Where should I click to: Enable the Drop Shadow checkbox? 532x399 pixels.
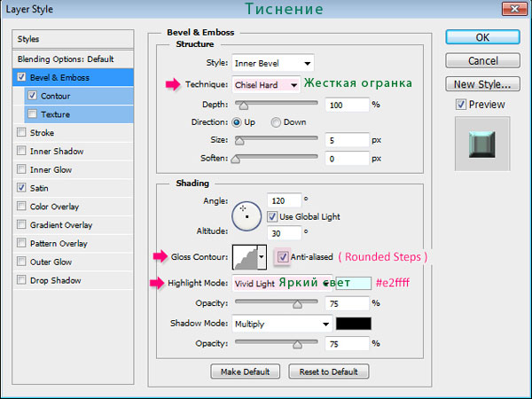21,279
